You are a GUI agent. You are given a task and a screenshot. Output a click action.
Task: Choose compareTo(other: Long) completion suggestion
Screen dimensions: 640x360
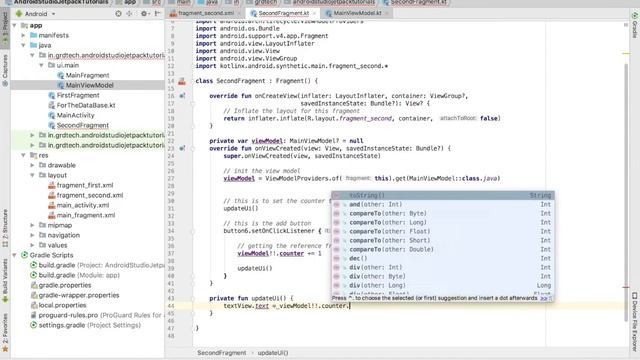click(442, 222)
